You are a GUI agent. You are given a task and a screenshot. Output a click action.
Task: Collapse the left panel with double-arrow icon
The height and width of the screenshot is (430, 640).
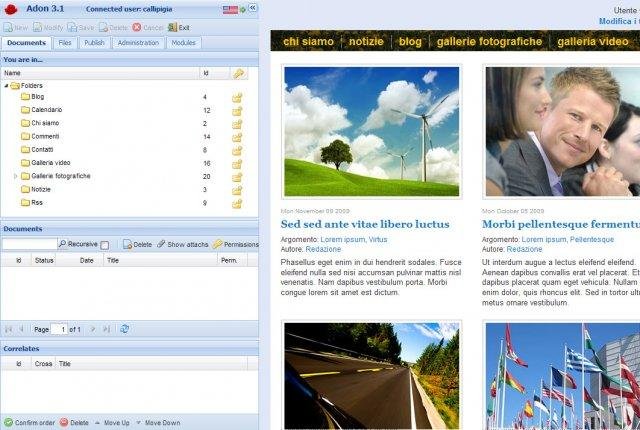click(253, 8)
